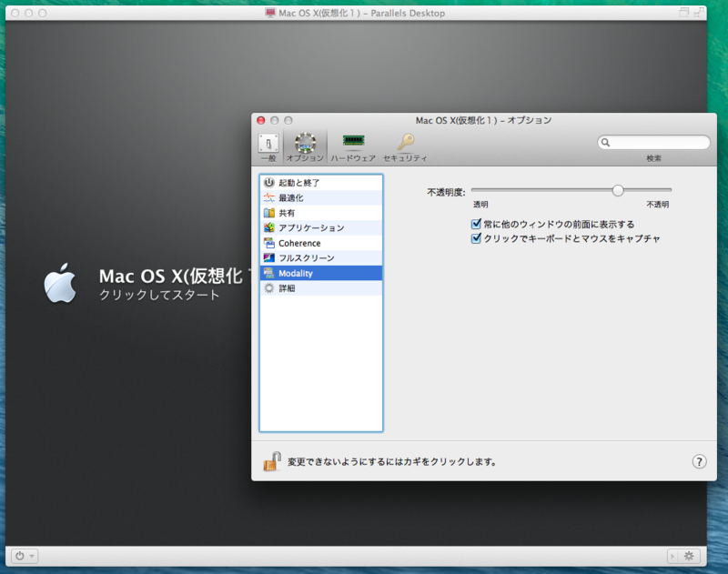Click the 不透明 label under the slider
The width and height of the screenshot is (728, 574).
pyautogui.click(x=657, y=205)
